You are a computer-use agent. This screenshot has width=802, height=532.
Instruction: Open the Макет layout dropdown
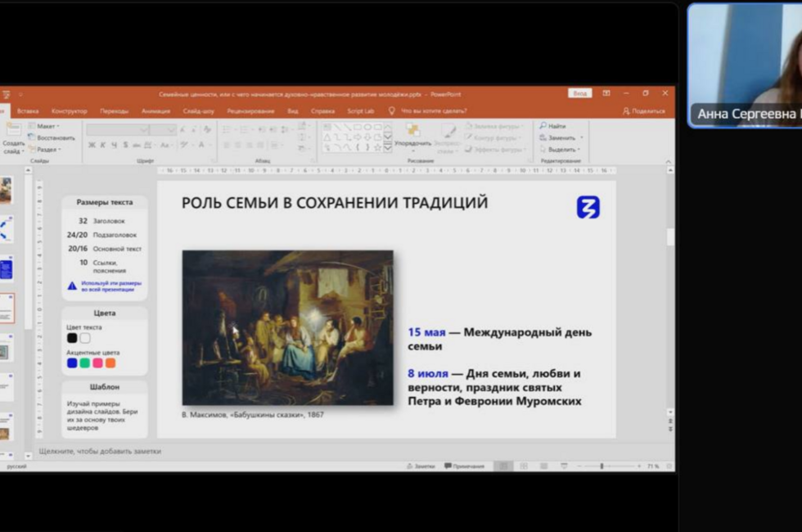[x=44, y=126]
